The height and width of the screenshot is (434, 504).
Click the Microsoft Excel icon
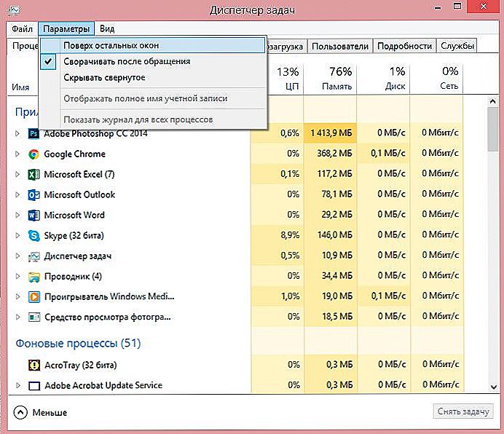[x=34, y=175]
